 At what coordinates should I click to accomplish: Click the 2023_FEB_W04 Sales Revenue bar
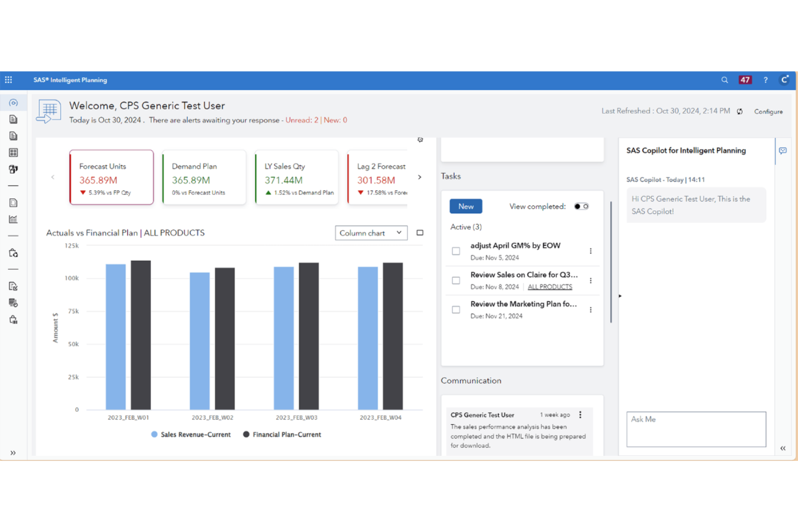tap(368, 338)
